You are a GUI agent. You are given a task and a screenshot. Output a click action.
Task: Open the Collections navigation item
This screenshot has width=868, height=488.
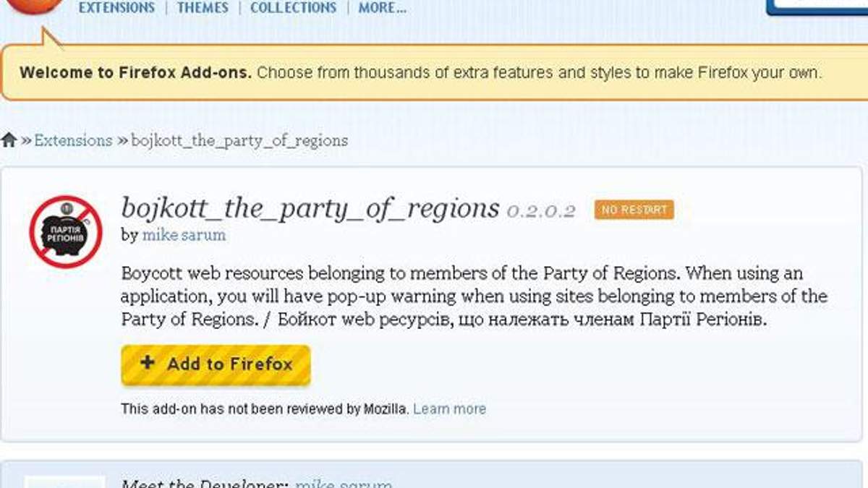pos(293,8)
